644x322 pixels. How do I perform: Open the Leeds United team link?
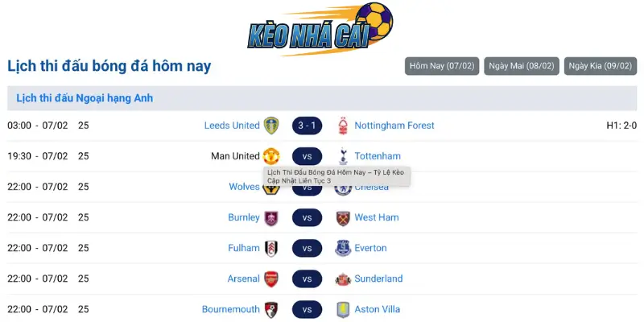232,126
